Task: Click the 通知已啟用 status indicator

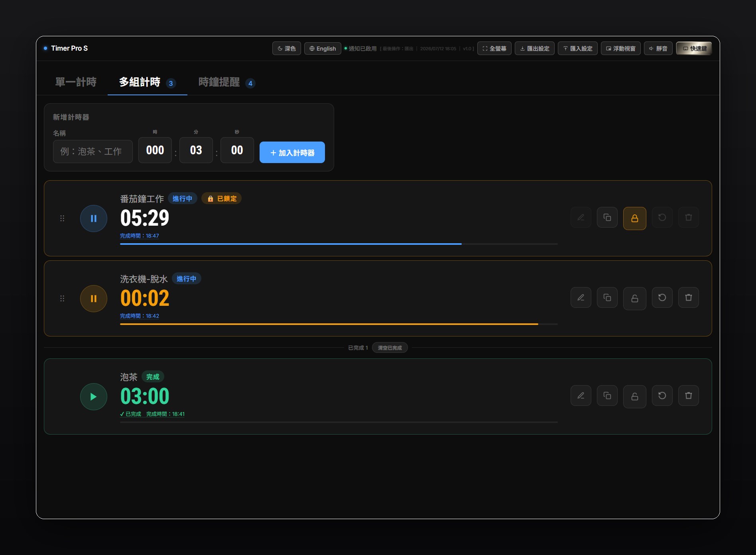Action: coord(360,48)
